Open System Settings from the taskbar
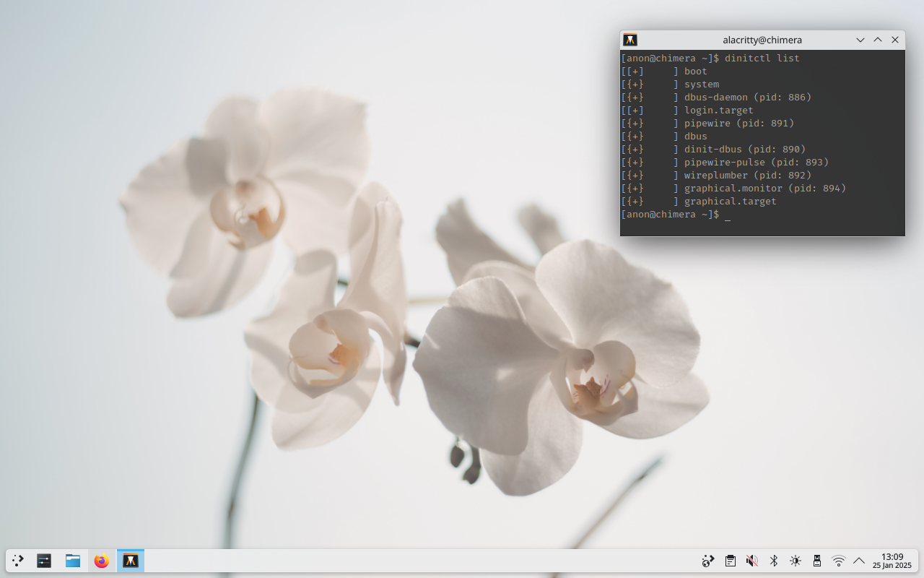This screenshot has width=924, height=578. [x=44, y=561]
